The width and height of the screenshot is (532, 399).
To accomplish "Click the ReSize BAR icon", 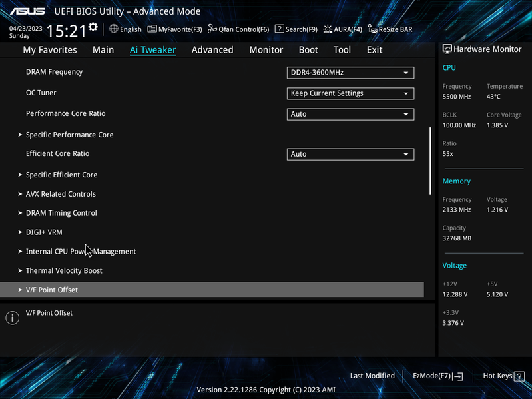I will (x=373, y=29).
